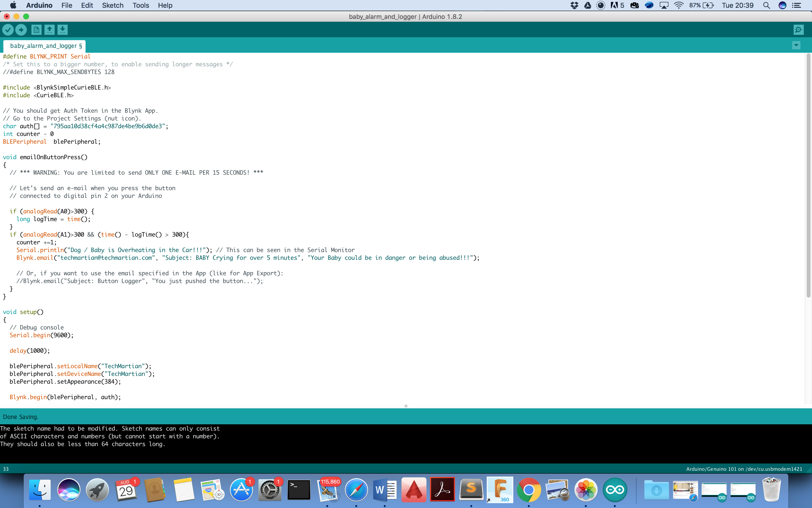812x508 pixels.
Task: Click 'Done Saving.' status message
Action: pyautogui.click(x=21, y=417)
